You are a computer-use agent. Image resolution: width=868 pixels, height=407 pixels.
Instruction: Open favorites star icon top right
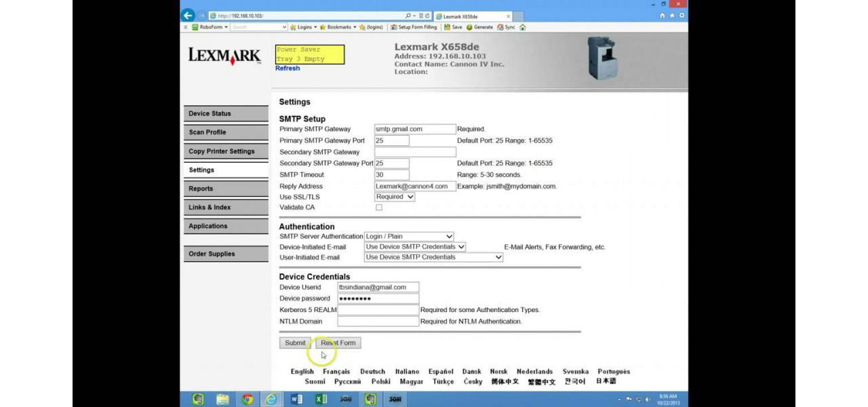click(x=672, y=15)
